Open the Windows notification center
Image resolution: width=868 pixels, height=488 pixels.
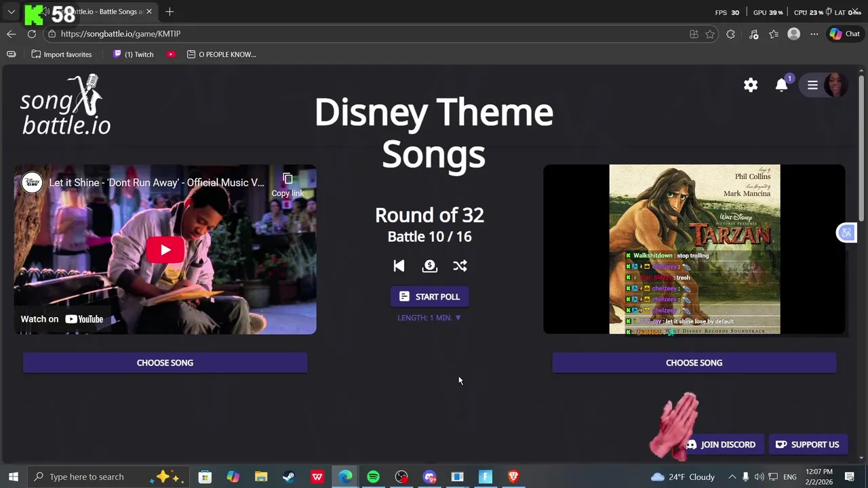[850, 476]
